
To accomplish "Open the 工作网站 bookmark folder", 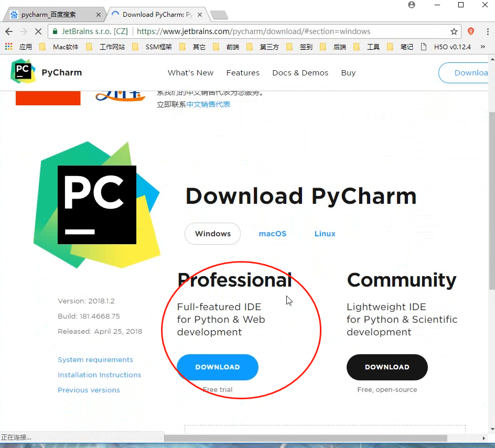I will [x=106, y=47].
